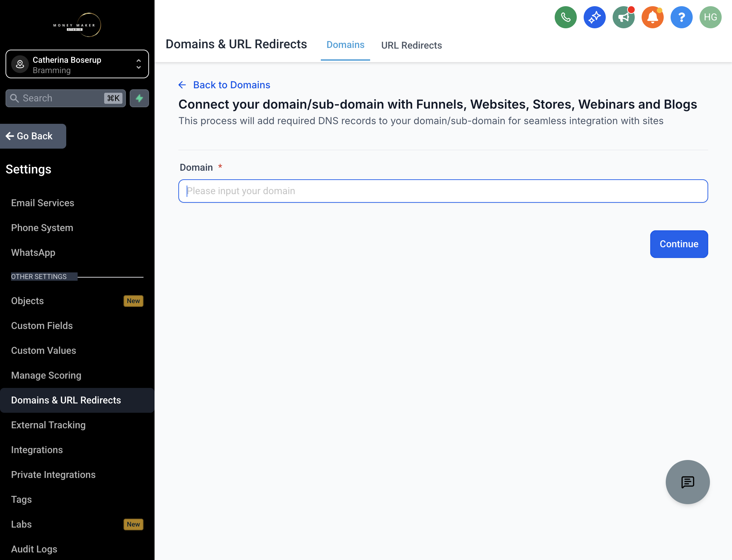Open the chat widget bubble

688,482
